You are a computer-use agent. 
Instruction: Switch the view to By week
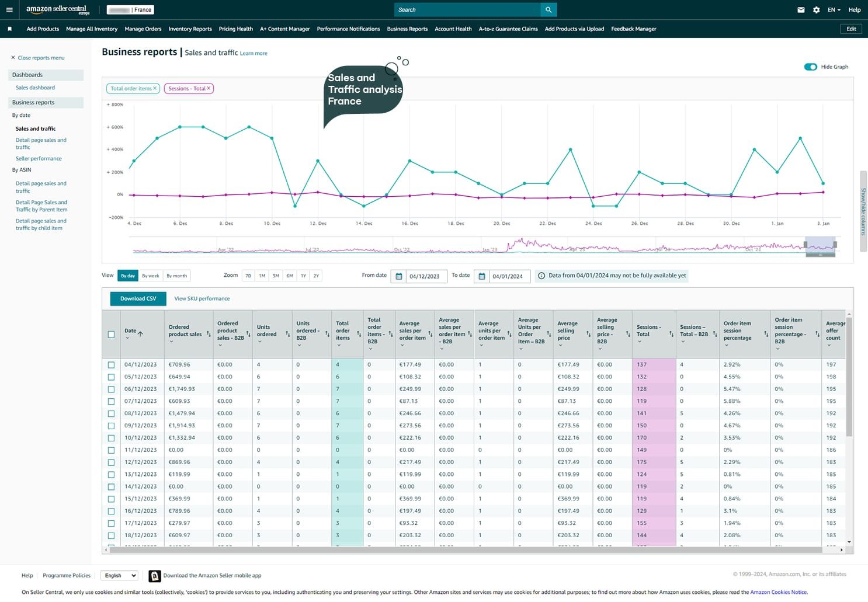150,276
